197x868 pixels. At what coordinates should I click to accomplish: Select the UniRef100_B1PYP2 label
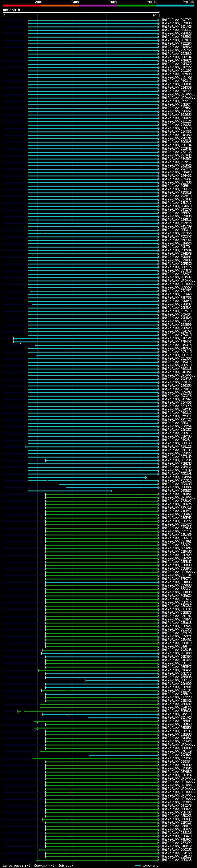tap(177, 67)
